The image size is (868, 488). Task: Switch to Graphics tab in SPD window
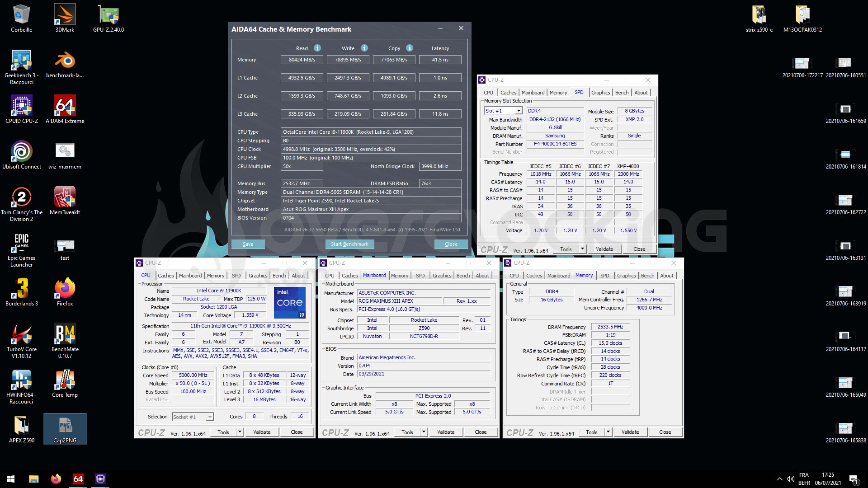(600, 93)
